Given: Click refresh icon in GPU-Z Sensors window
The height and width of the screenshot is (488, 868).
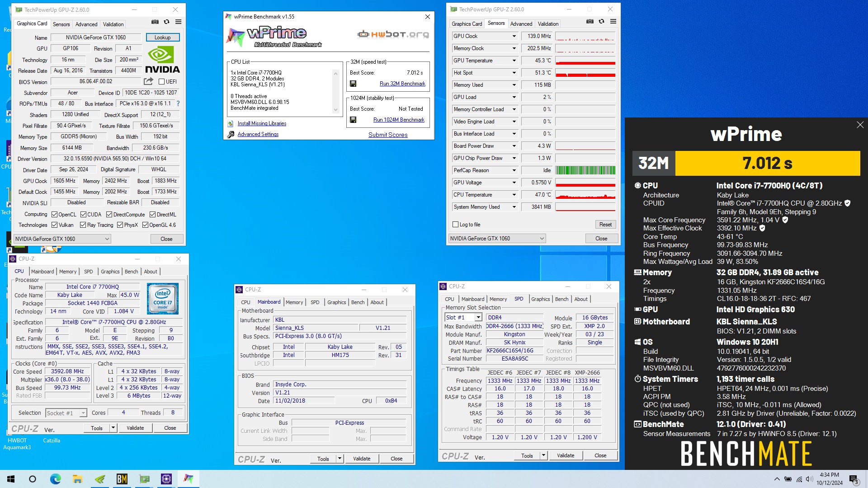Looking at the screenshot, I should pyautogui.click(x=601, y=21).
